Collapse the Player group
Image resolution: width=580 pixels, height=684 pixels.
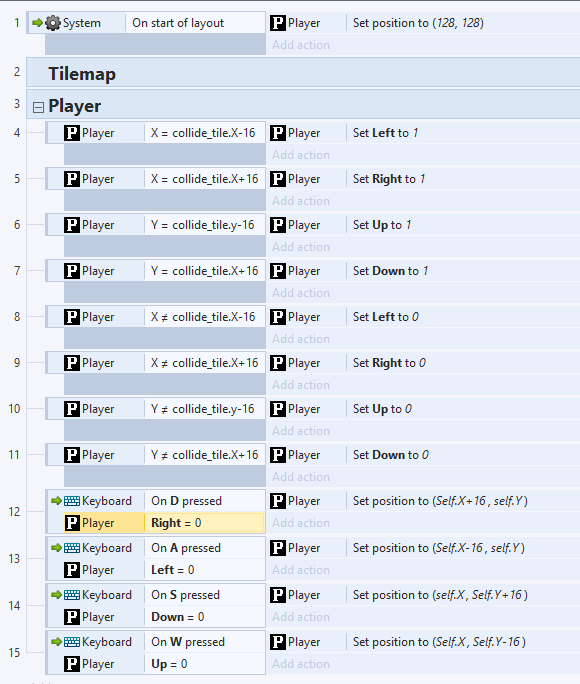tap(38, 107)
